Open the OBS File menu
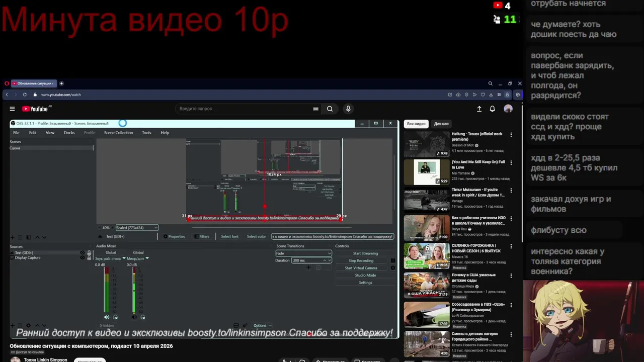644x362 pixels. pyautogui.click(x=16, y=133)
